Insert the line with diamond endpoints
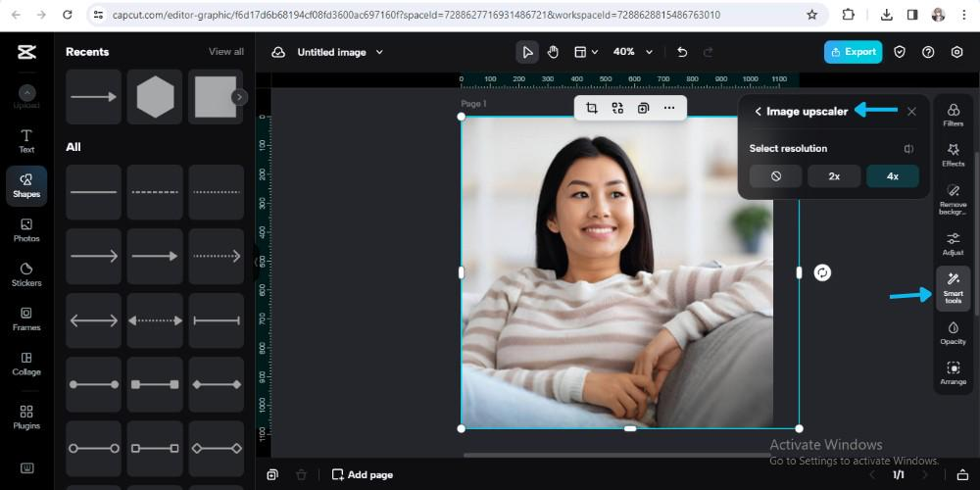Screen dimensions: 980x490 coord(217,384)
